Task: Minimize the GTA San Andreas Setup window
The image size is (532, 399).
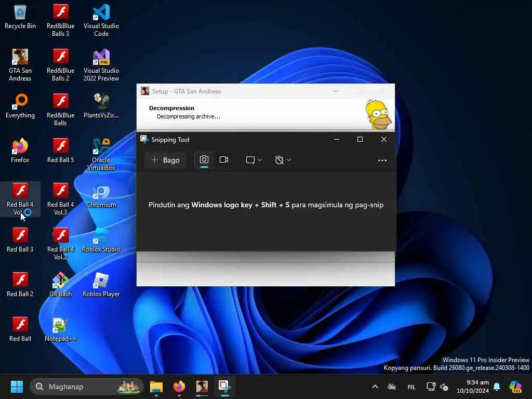Action: pyautogui.click(x=336, y=91)
